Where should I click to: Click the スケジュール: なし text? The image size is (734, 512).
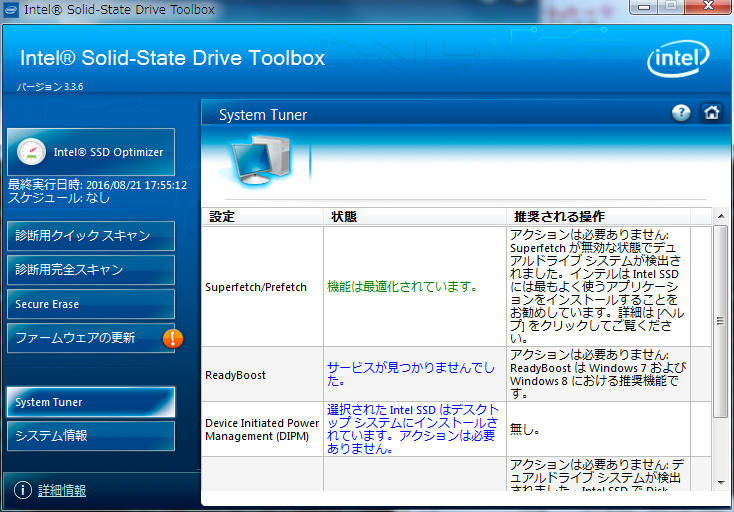[59, 198]
